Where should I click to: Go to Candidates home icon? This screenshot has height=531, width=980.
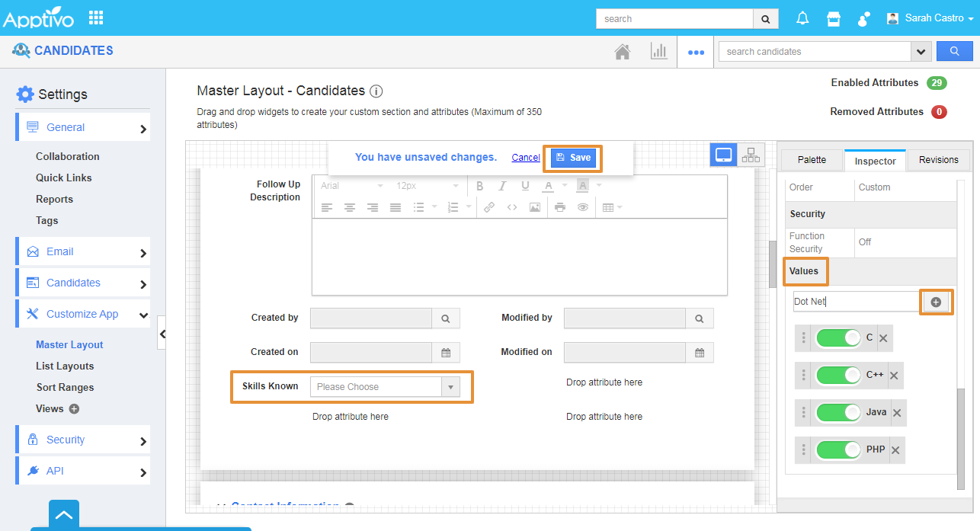point(623,52)
